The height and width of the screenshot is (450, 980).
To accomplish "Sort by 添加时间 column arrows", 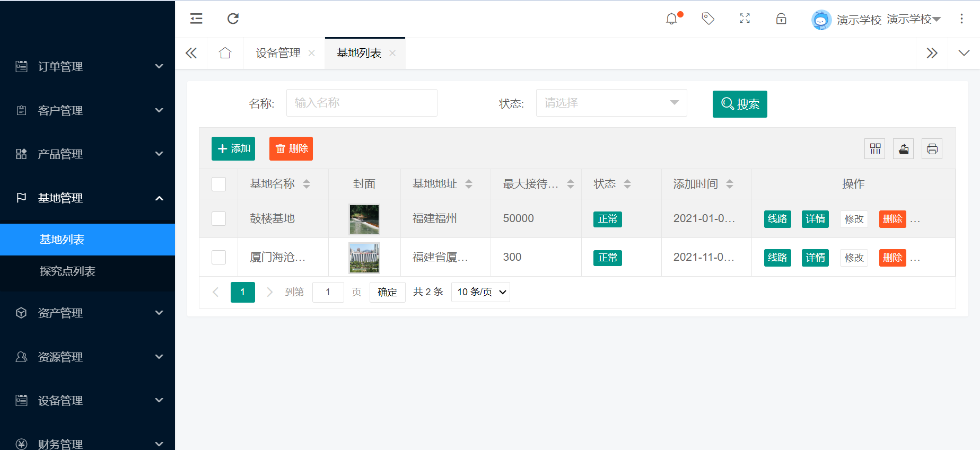I will pyautogui.click(x=730, y=184).
